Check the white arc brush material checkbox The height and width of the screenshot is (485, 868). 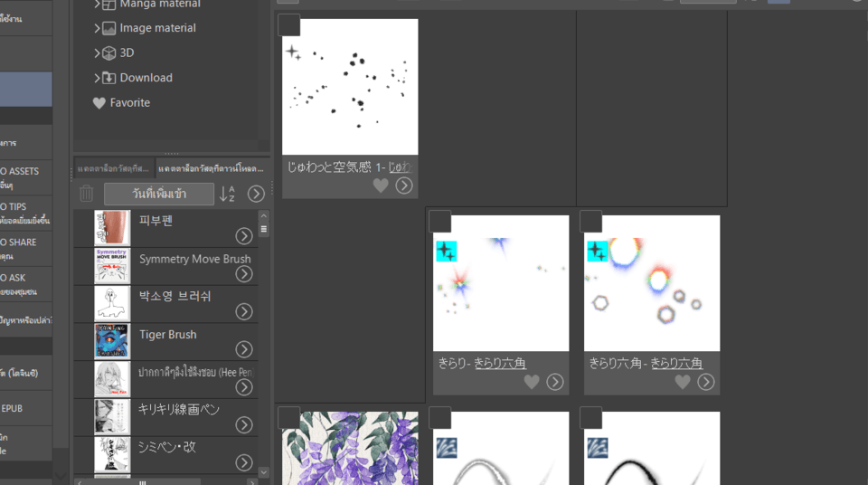click(x=440, y=418)
